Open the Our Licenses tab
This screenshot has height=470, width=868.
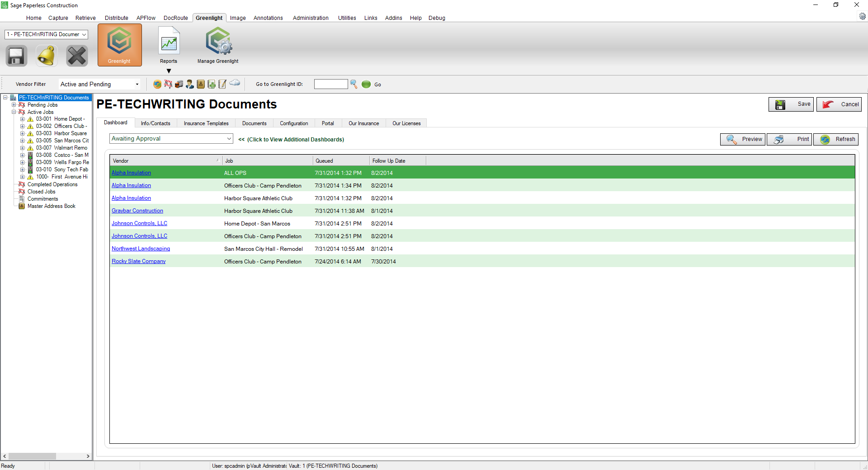click(406, 123)
